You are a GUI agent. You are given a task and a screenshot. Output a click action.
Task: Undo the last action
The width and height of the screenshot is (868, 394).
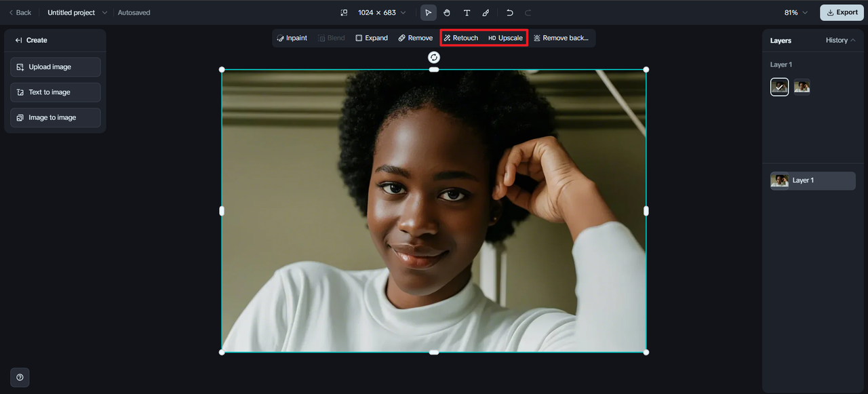pos(510,13)
